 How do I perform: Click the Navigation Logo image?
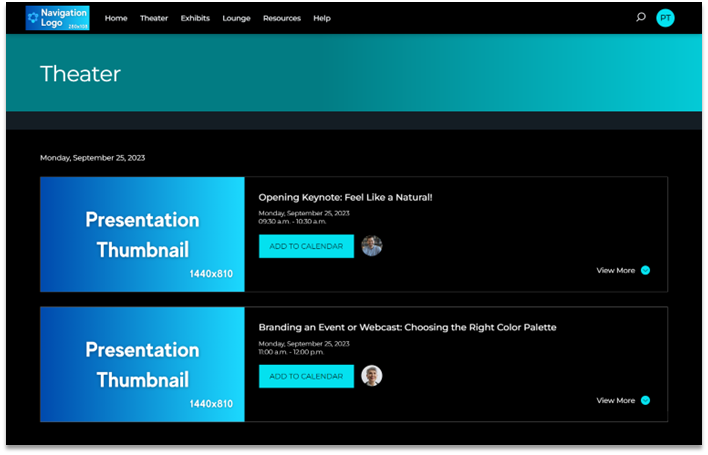(57, 18)
